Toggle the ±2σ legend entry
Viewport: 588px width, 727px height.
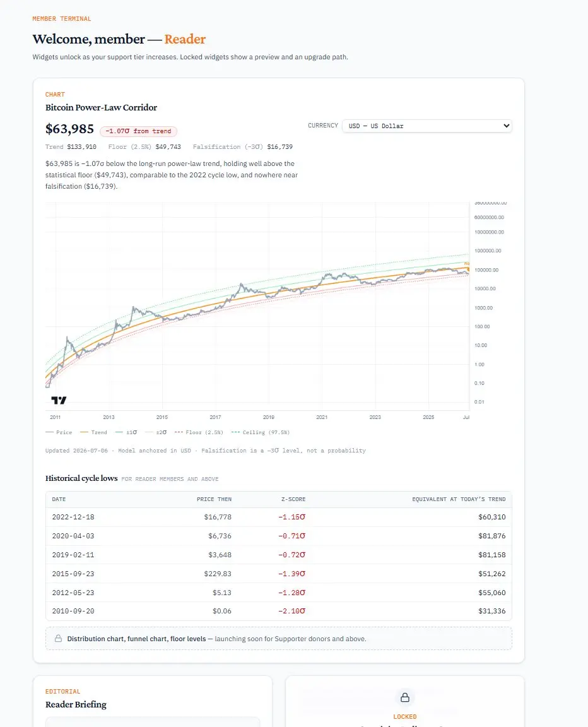(156, 432)
